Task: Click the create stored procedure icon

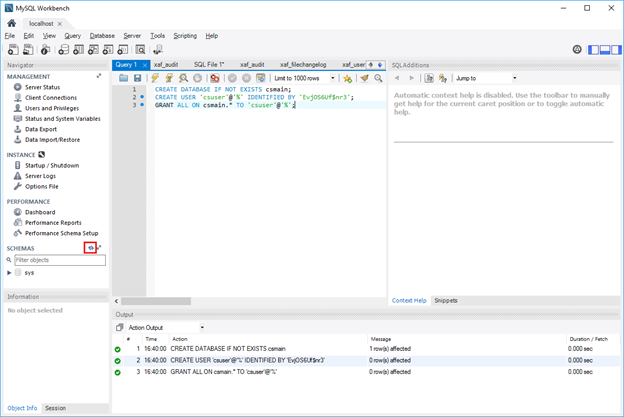Action: point(108,49)
